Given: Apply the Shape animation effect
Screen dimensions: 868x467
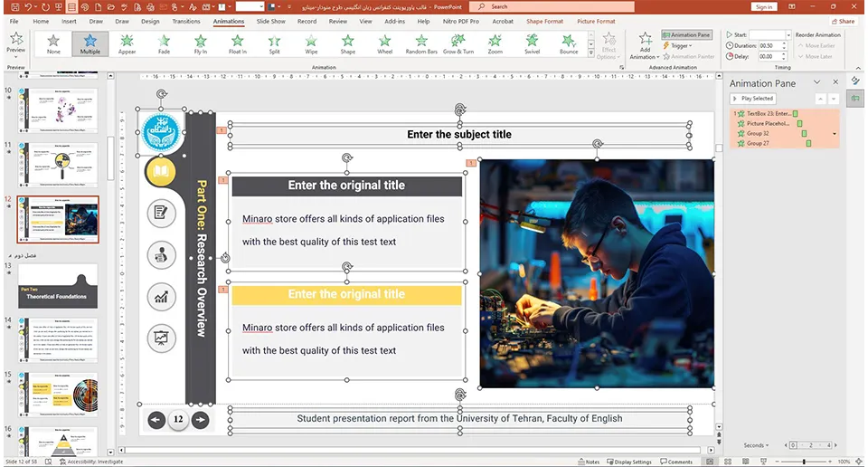Looking at the screenshot, I should pyautogui.click(x=347, y=43).
